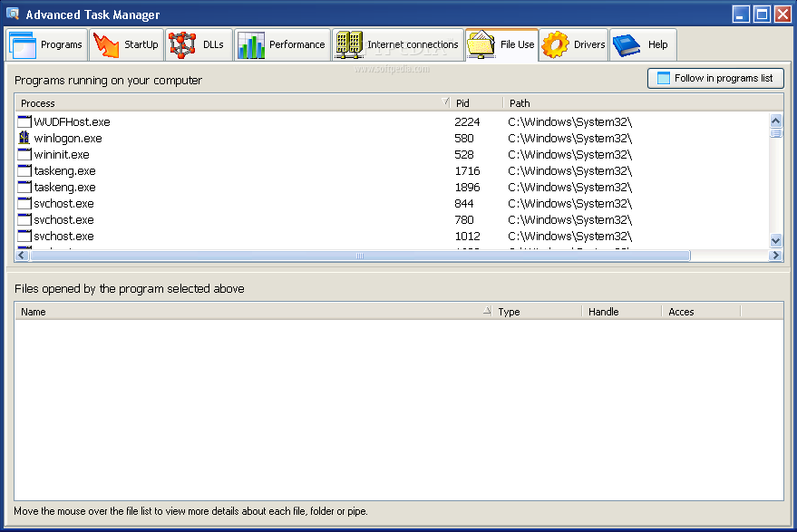Click process list scroll left arrow
The width and height of the screenshot is (797, 532).
[x=22, y=255]
